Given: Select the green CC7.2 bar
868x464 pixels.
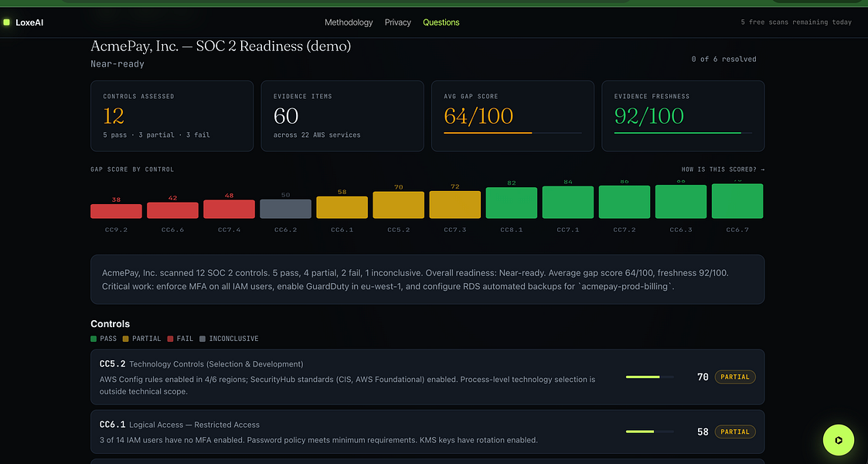Looking at the screenshot, I should (x=625, y=202).
